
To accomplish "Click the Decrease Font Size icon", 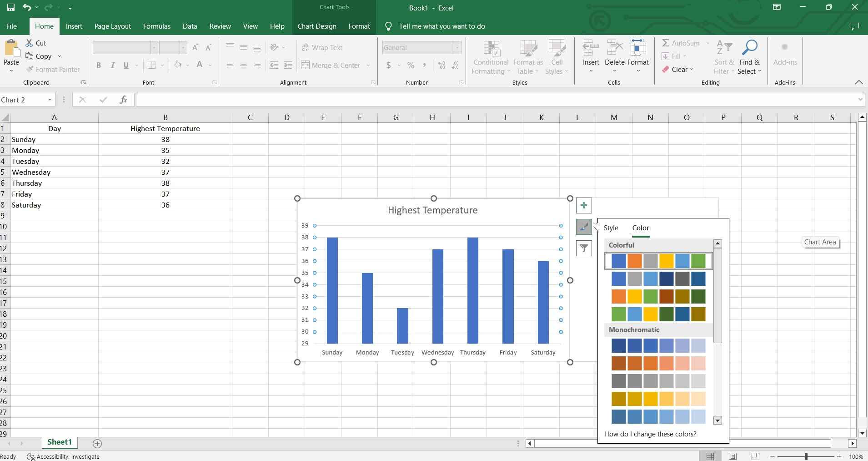I will 209,47.
